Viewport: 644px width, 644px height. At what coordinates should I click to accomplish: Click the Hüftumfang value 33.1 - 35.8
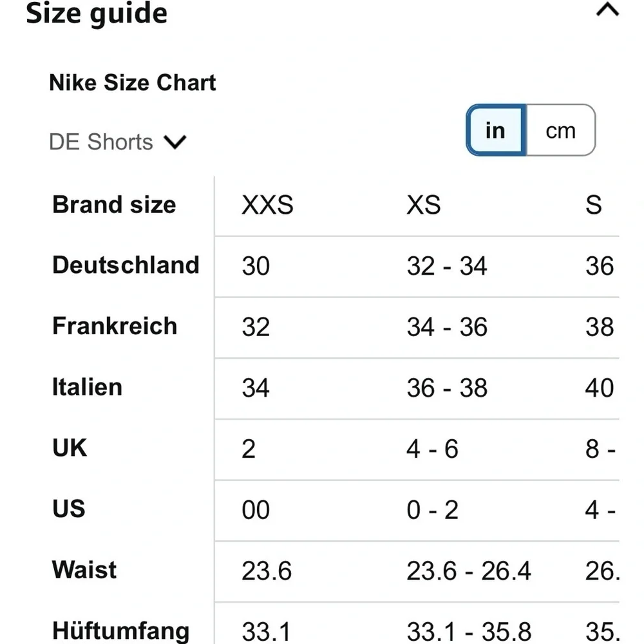click(469, 632)
